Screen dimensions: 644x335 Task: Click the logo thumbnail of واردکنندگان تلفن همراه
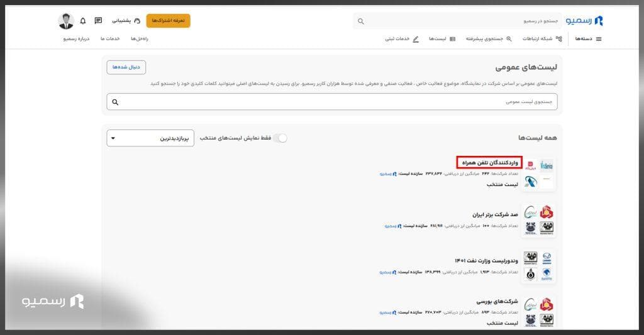click(x=538, y=173)
